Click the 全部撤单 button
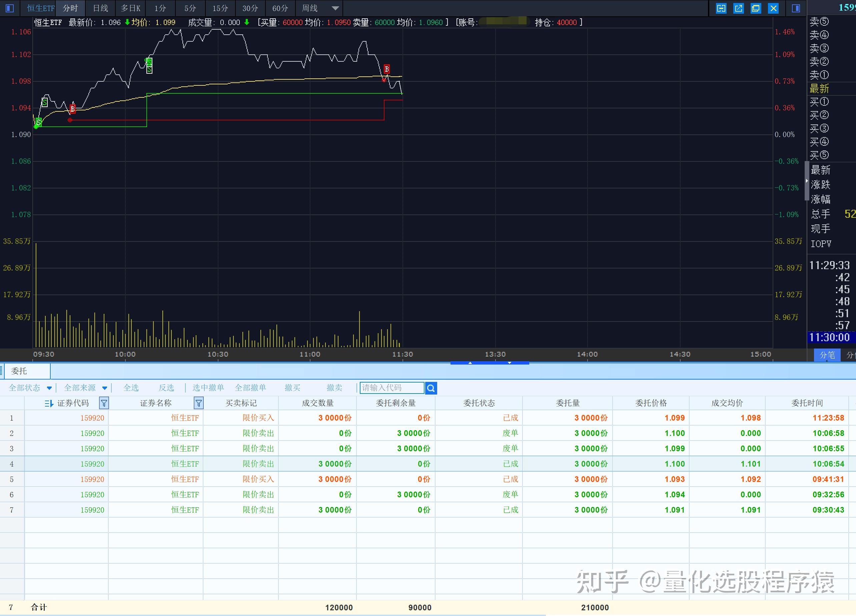The width and height of the screenshot is (856, 616). (250, 388)
